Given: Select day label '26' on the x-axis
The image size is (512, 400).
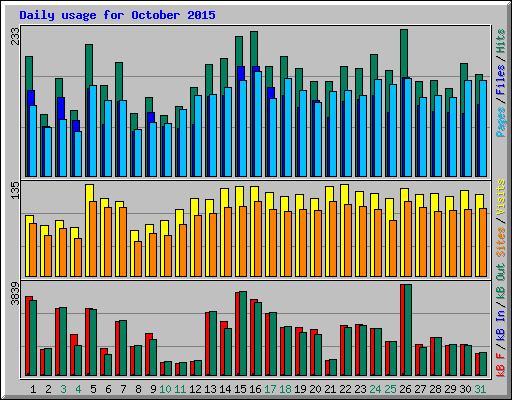Looking at the screenshot, I should point(405,389).
